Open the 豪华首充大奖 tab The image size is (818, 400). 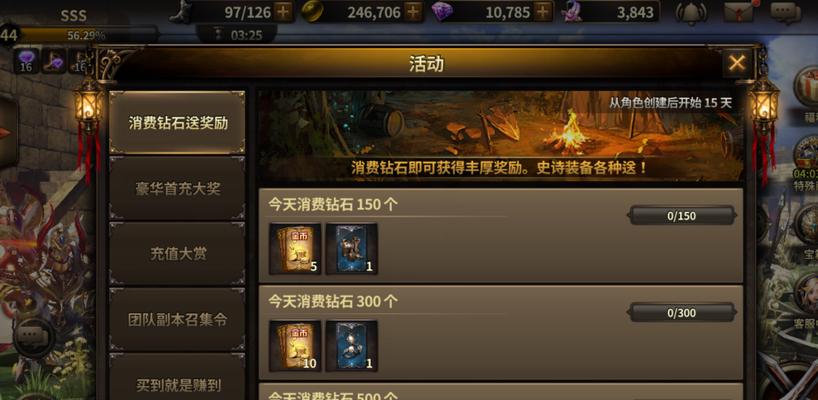coord(177,189)
